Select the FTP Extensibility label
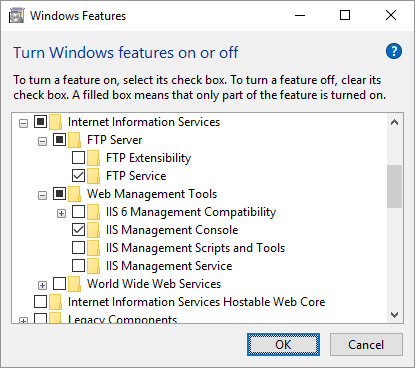Viewport: 415px width, 368px height. (149, 158)
